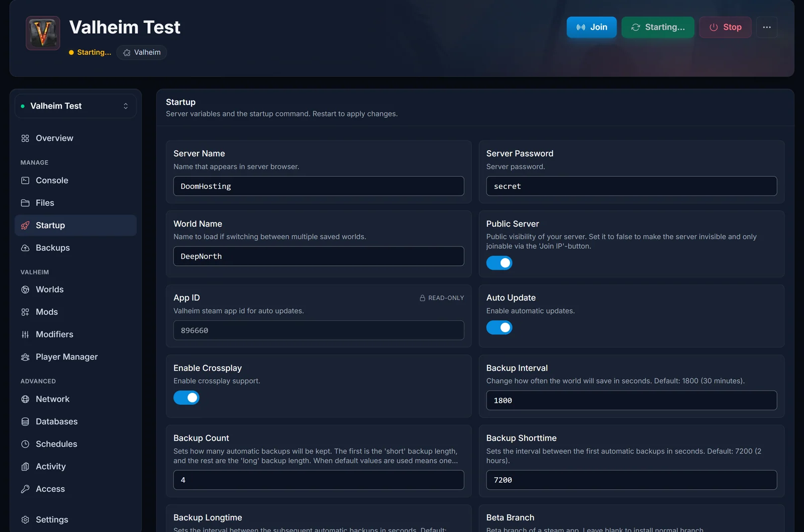
Task: Click the World Name input field
Action: coord(319,256)
